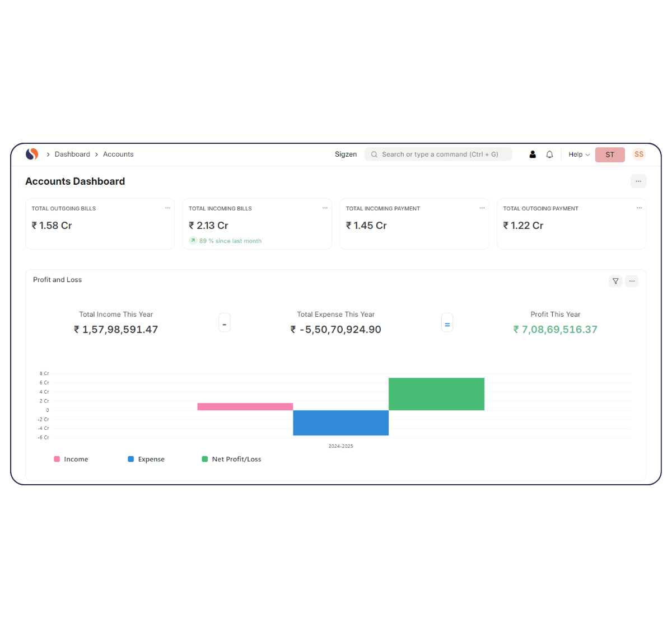Open Total Incoming Payment card options
The image size is (672, 628).
[x=482, y=208]
